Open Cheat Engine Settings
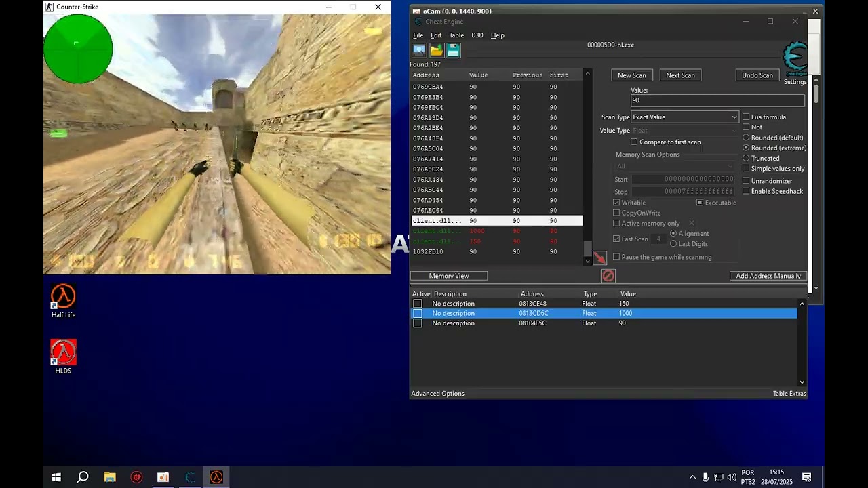 click(795, 82)
